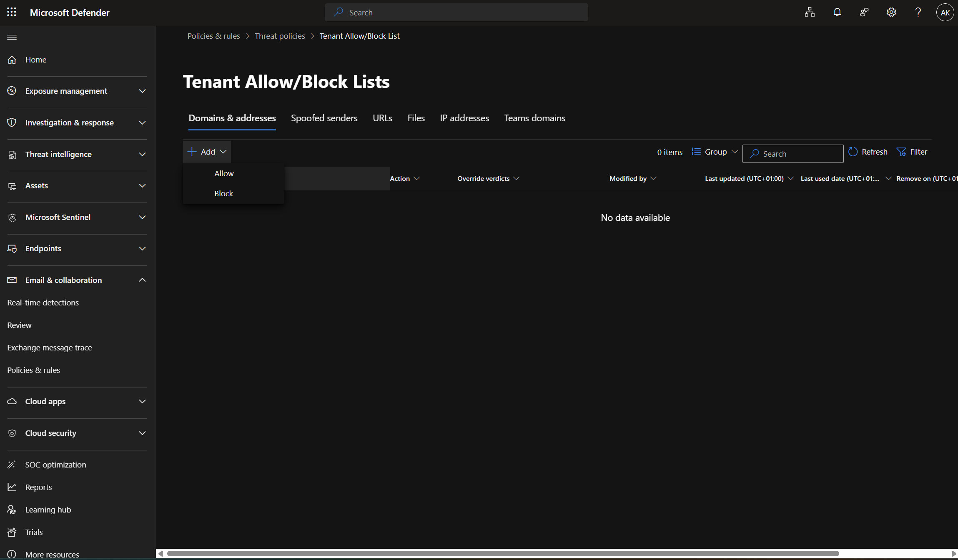Open the app launcher waffle icon
Screen dimensions: 958x560
click(12, 12)
